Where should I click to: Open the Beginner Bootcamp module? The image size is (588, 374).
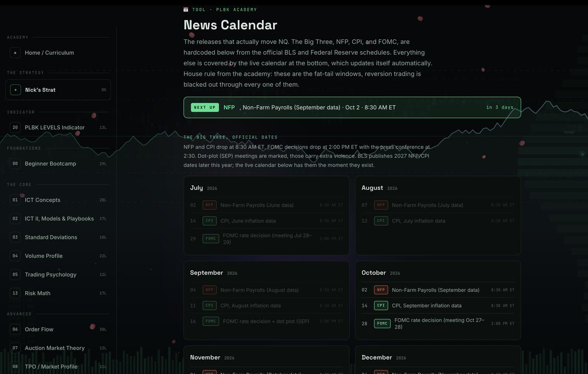coord(58,164)
